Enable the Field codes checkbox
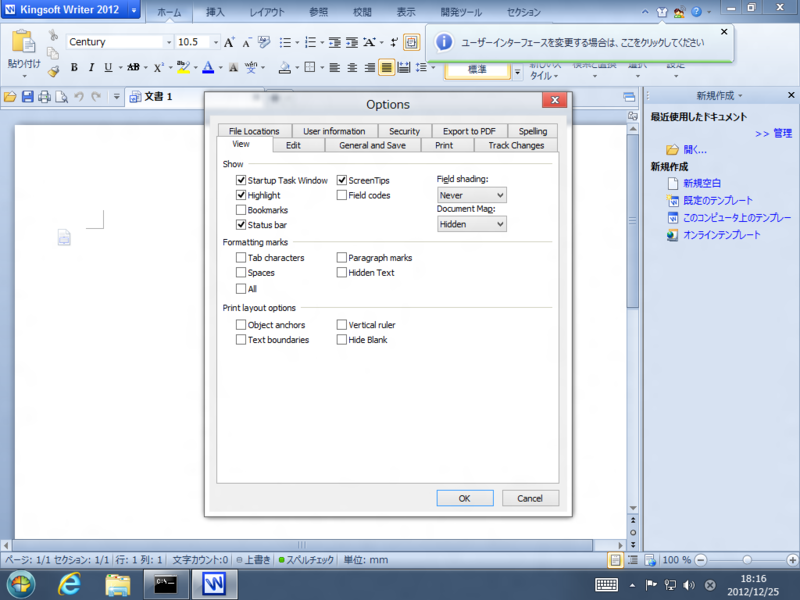The height and width of the screenshot is (600, 800). coord(342,195)
